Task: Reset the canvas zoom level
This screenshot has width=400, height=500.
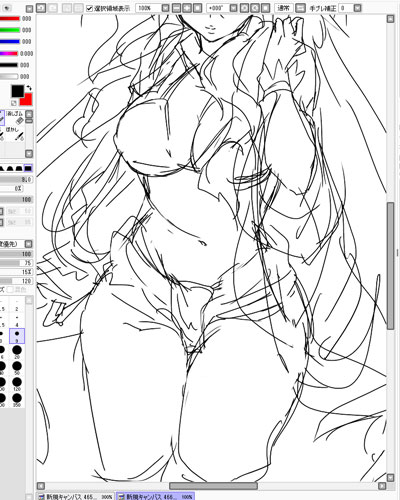Action: [x=197, y=8]
